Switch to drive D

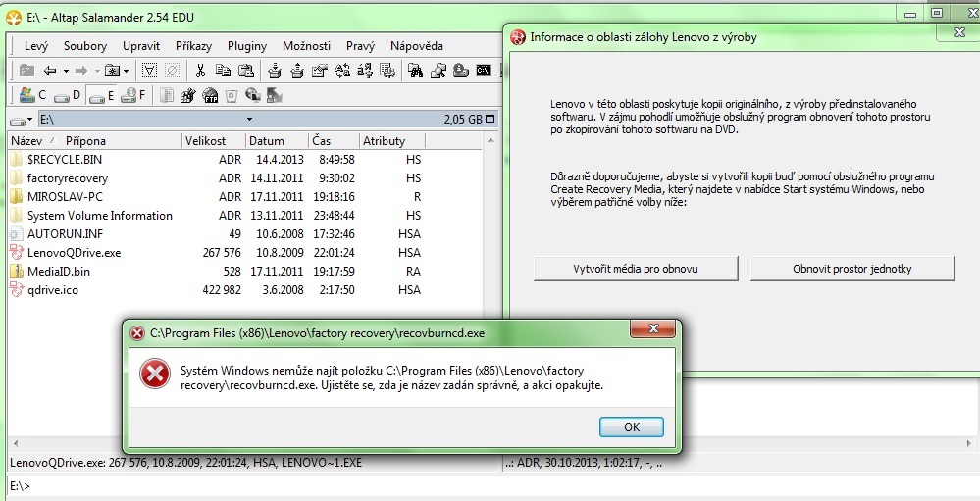click(67, 95)
